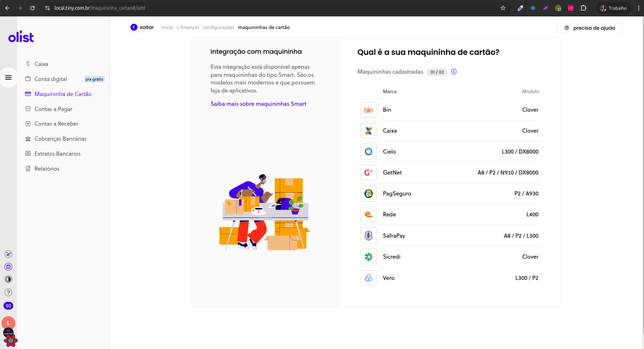Viewport: 644px width, 349px height.
Task: Open Relatórios in the sidebar
Action: coord(47,169)
